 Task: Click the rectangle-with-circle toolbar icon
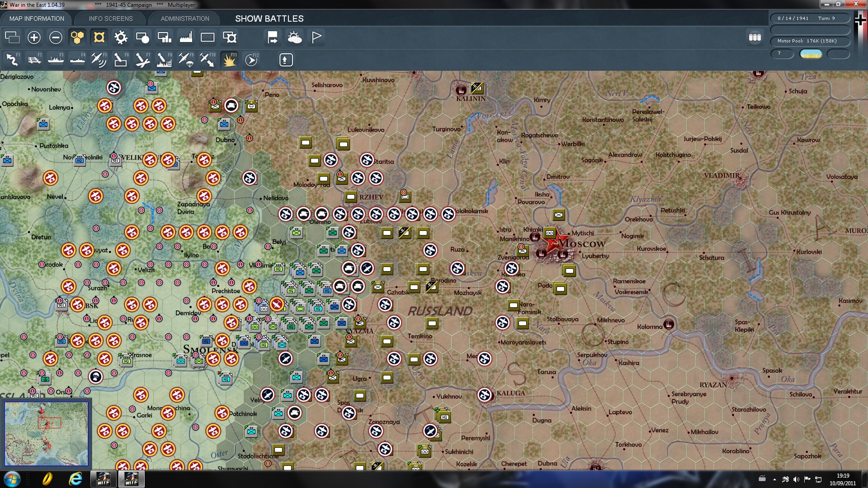142,38
